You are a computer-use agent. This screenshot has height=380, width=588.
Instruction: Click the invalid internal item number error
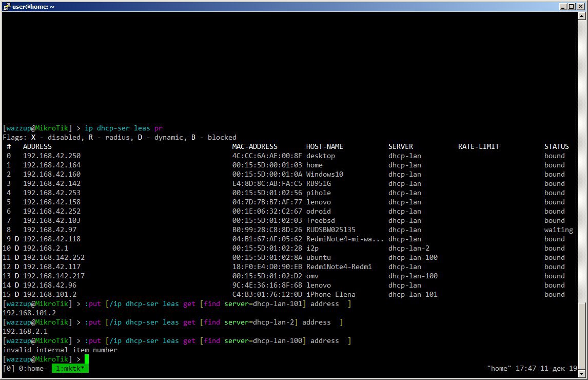pos(60,350)
